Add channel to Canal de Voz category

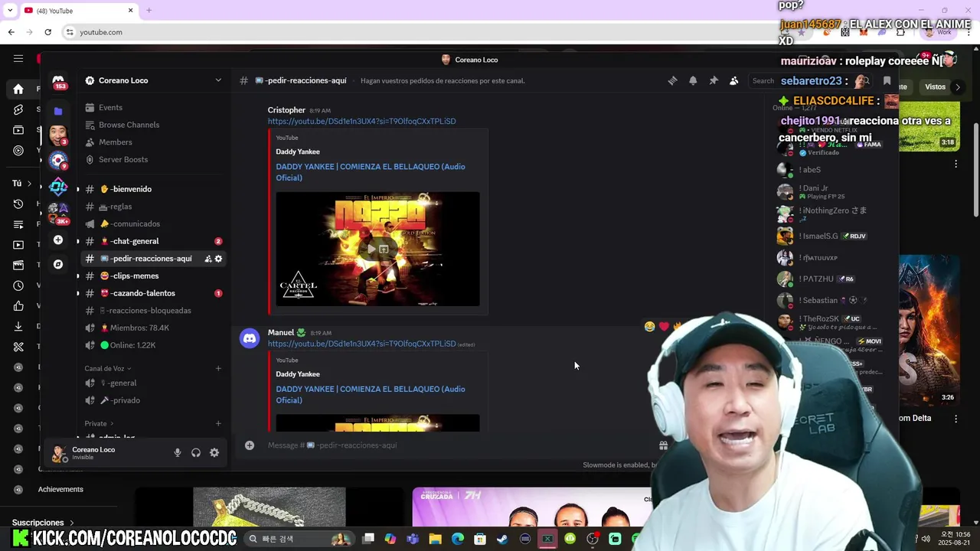pyautogui.click(x=218, y=369)
